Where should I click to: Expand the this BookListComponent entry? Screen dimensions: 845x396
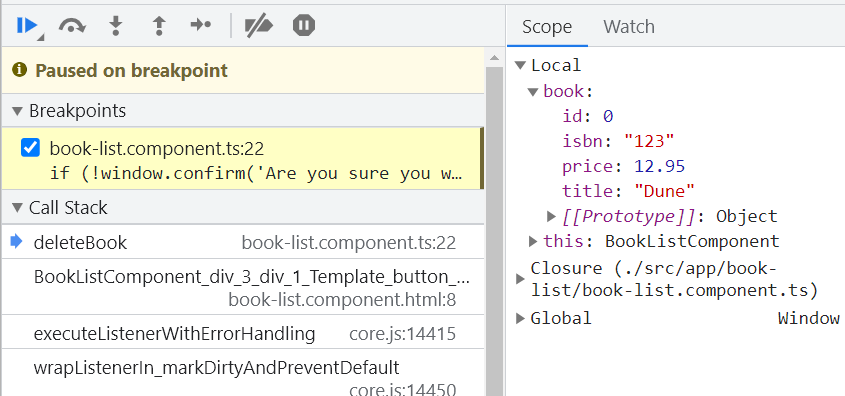(533, 241)
